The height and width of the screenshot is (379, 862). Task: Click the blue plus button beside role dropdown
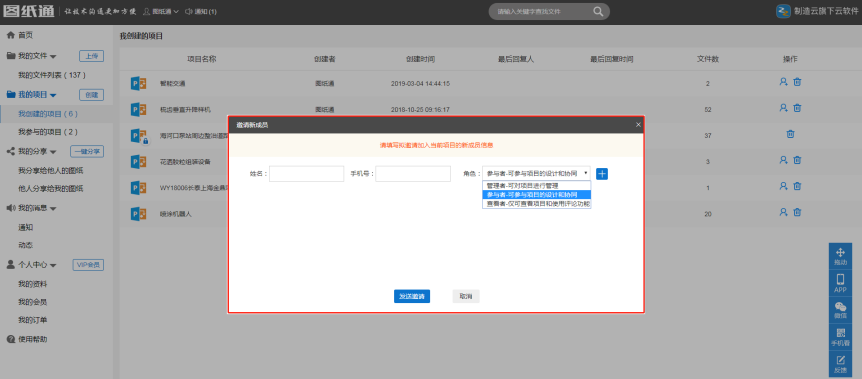click(602, 174)
